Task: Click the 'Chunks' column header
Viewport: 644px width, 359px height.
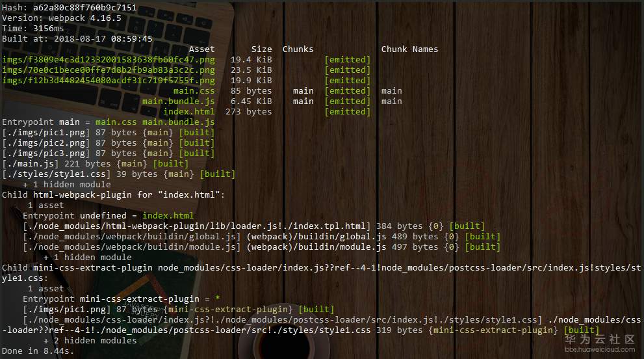Action: tap(298, 49)
